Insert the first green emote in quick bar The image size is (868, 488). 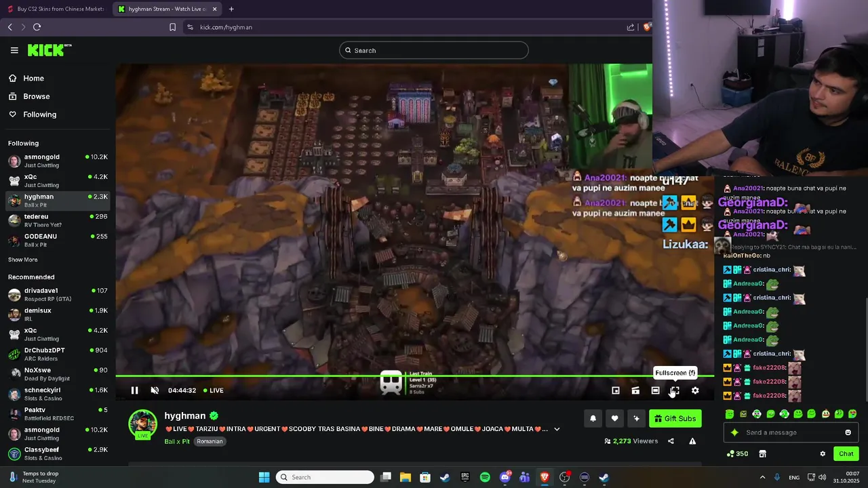730,414
